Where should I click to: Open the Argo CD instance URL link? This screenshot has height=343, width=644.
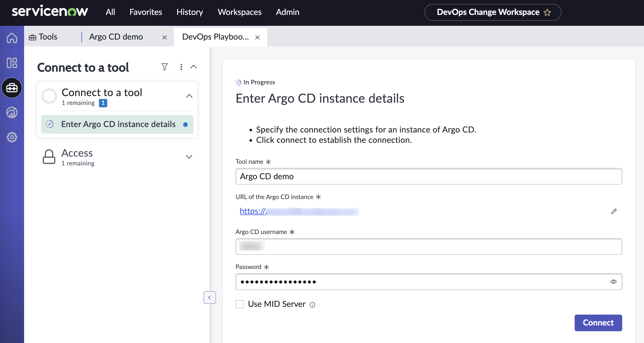pos(299,211)
